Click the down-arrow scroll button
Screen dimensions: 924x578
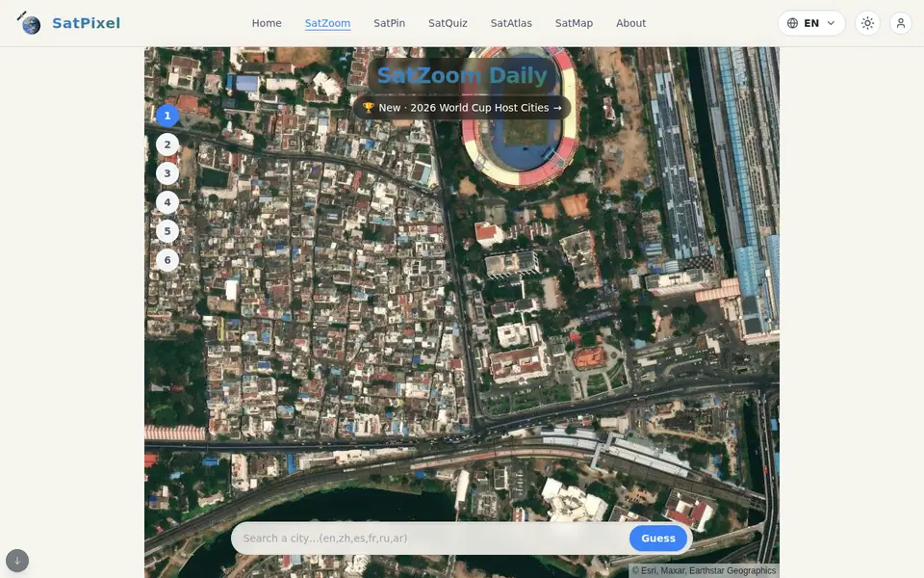pos(17,561)
